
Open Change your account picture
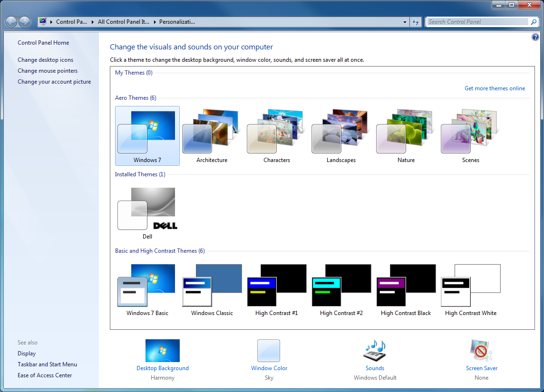point(54,82)
